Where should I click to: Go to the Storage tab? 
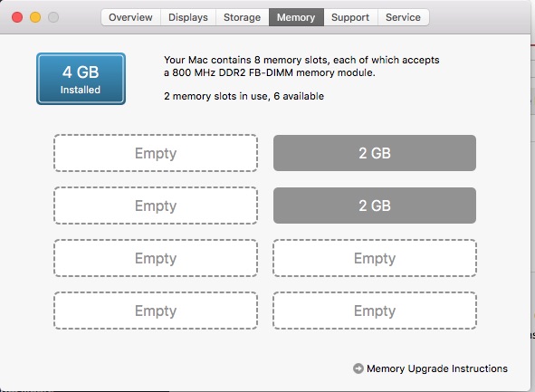[x=243, y=17]
